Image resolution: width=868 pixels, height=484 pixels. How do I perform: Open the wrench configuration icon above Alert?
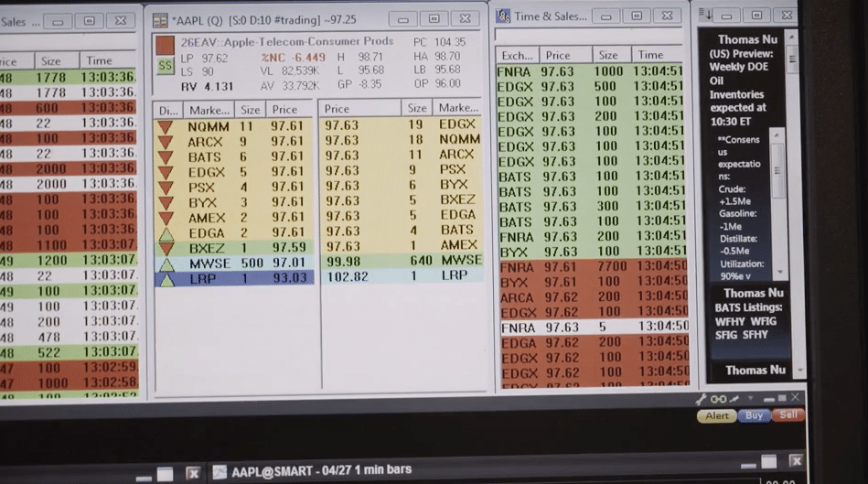pyautogui.click(x=702, y=399)
